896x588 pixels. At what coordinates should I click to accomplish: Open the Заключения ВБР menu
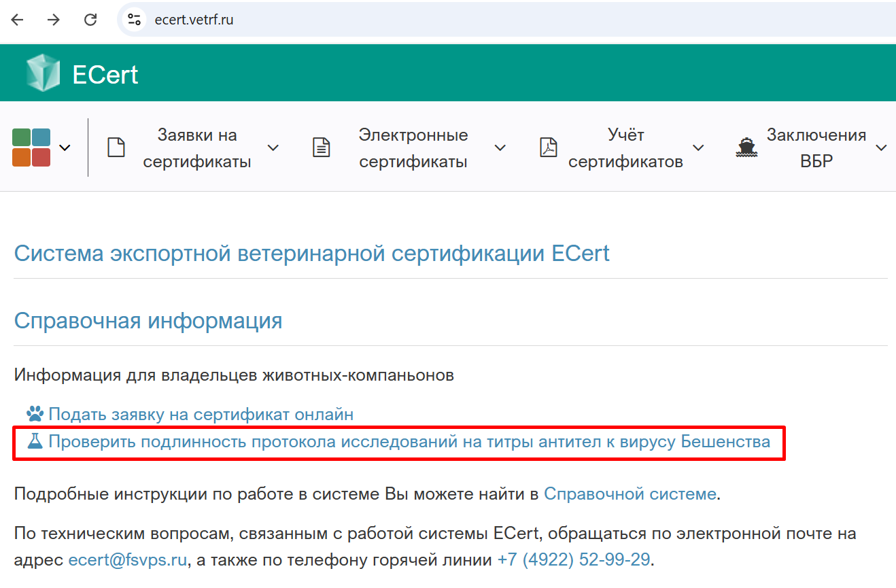(x=816, y=148)
